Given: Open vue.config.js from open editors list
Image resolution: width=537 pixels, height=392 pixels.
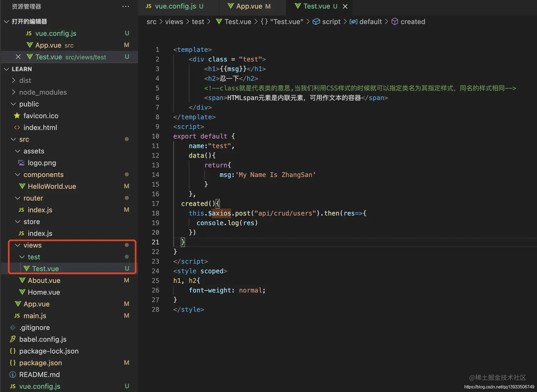Looking at the screenshot, I should [69, 33].
